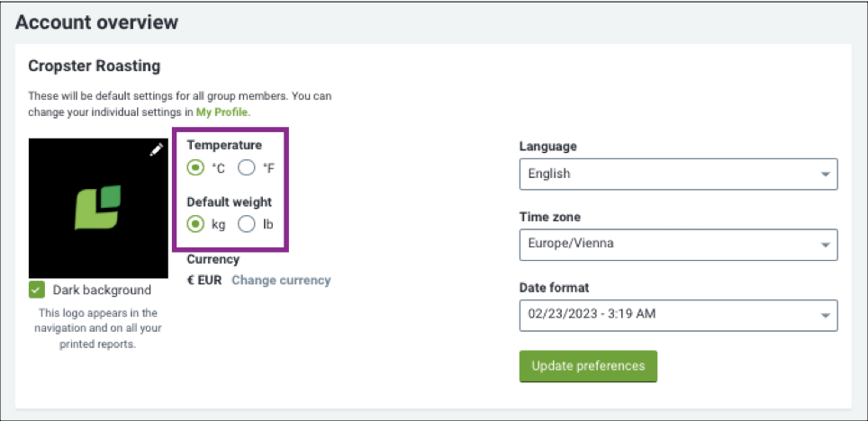This screenshot has height=421, width=868.
Task: Click the Cropster Roasting heading
Action: [x=95, y=67]
